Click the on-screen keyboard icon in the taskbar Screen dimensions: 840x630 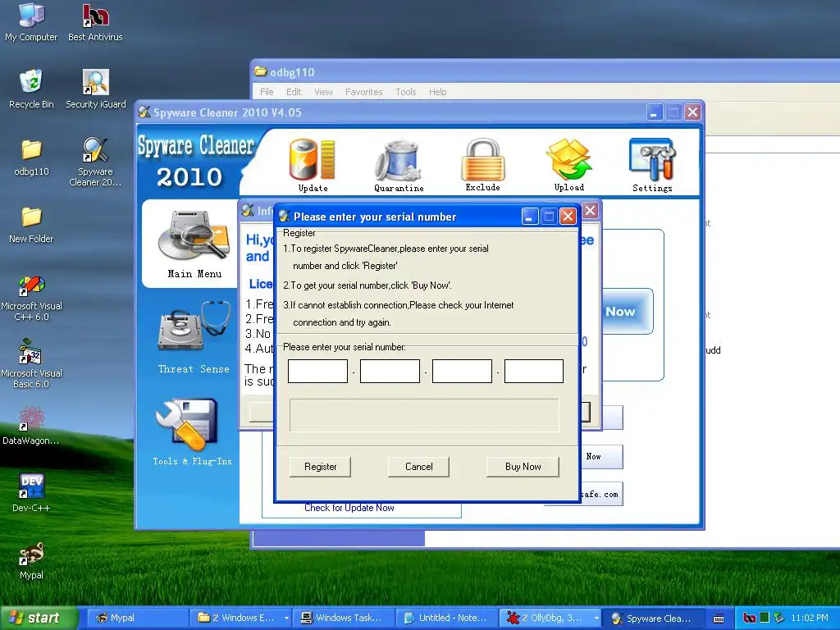[719, 619]
